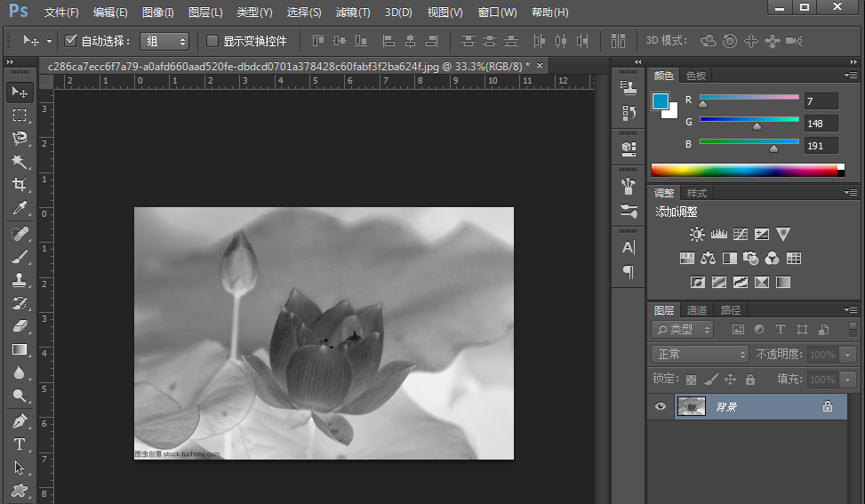Click the R value input field
The image size is (865, 504).
[x=820, y=101]
